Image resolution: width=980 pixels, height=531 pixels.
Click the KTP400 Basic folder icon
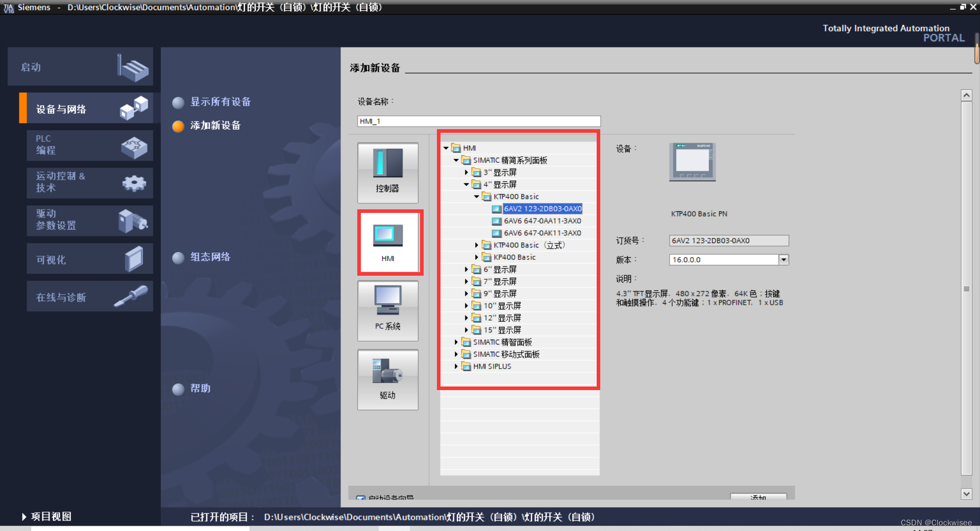click(x=486, y=197)
